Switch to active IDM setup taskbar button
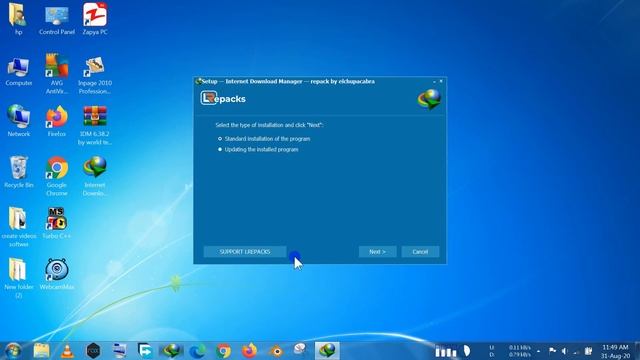 pyautogui.click(x=327, y=351)
